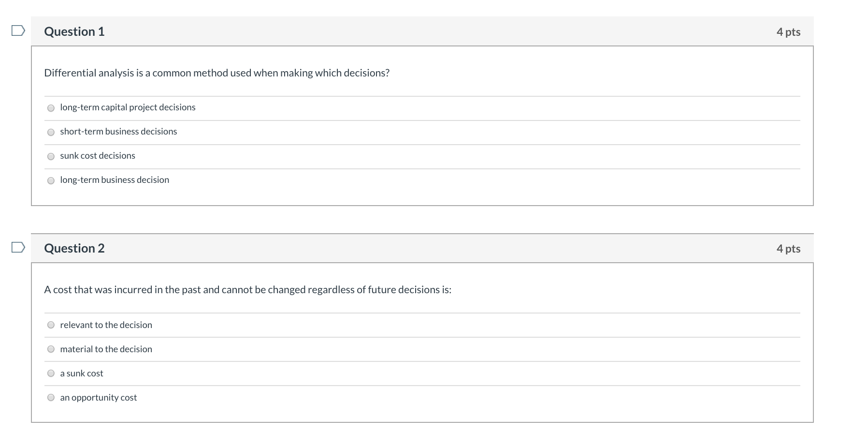Select 'relevant to the decision' for Question 2
The width and height of the screenshot is (868, 448).
pyautogui.click(x=51, y=325)
